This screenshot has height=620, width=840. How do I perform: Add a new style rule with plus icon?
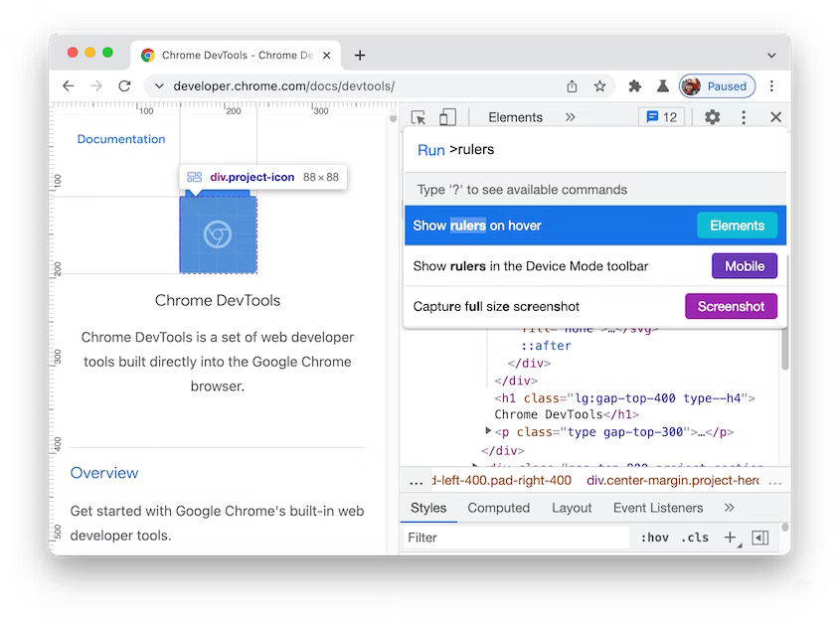731,538
